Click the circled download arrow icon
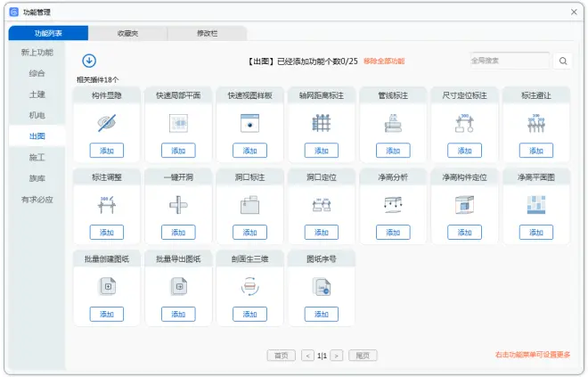Screen dimensions: 588x377 coord(89,61)
